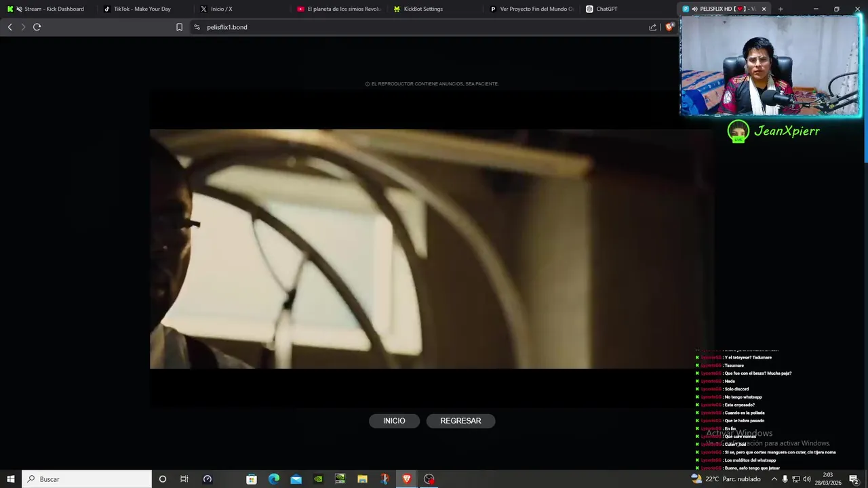Open the Mail app on taskbar

(296, 479)
